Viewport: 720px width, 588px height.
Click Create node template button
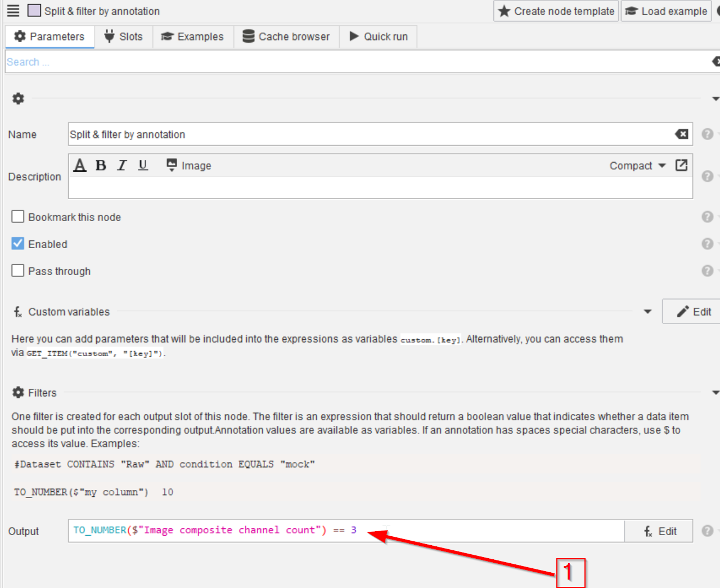[556, 11]
